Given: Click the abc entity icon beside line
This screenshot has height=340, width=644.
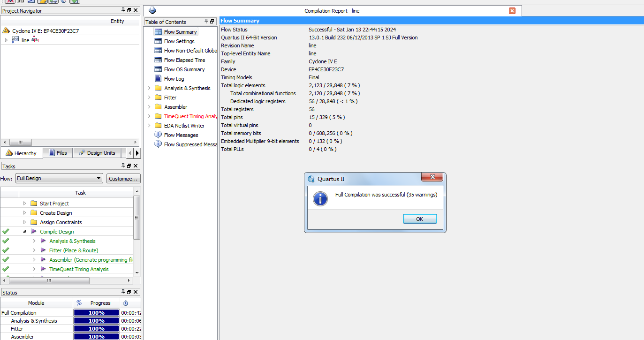Looking at the screenshot, I should (15, 40).
